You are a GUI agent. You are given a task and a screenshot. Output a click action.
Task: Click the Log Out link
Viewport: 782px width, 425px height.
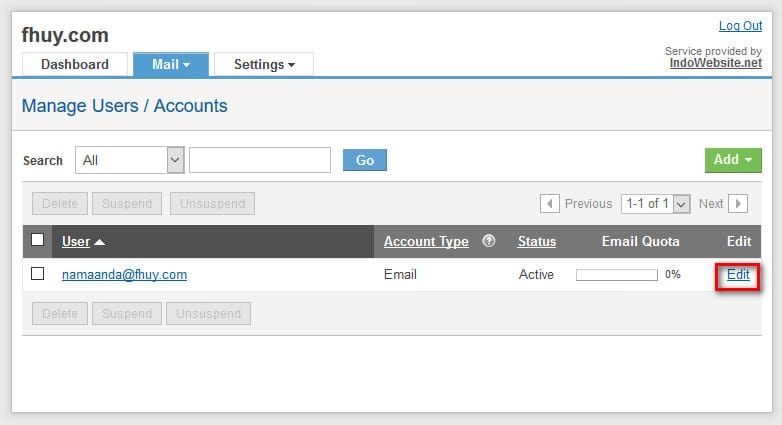[740, 26]
